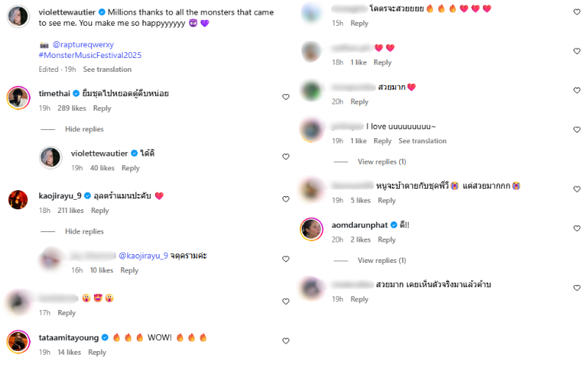The height and width of the screenshot is (365, 588).
Task: Open the @raptureqwerxy mention link
Action: (83, 45)
